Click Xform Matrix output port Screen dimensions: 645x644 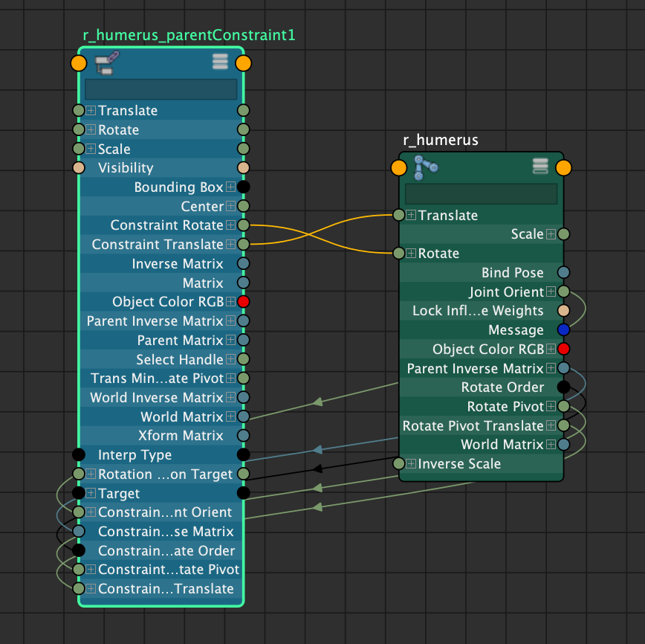[x=243, y=435]
